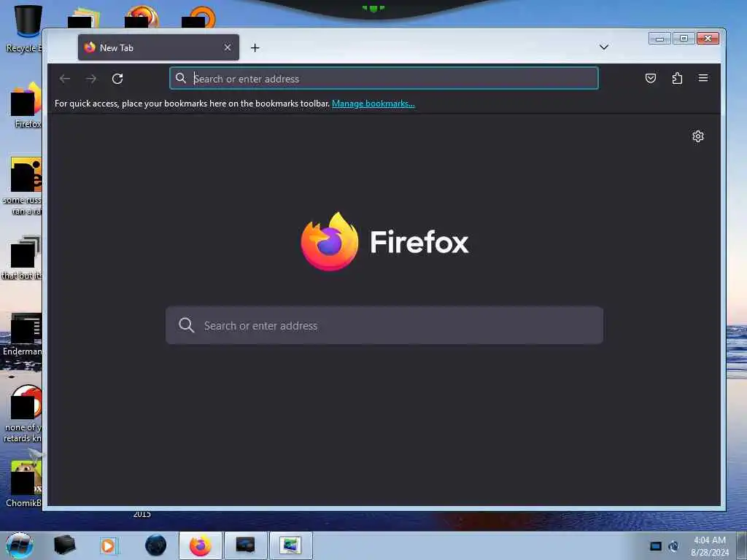Click the Show desktop strip at the taskbar end
This screenshot has width=747, height=560.
(742, 545)
